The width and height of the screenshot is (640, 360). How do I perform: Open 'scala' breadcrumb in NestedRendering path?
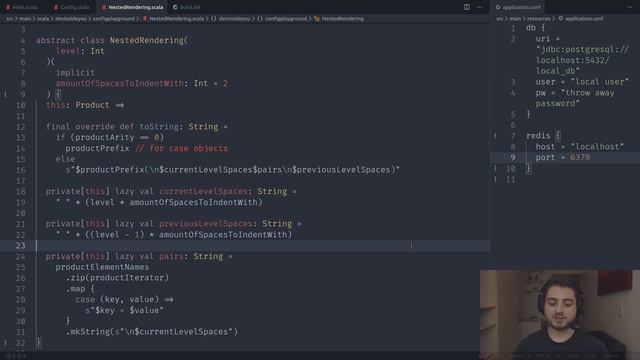43,19
